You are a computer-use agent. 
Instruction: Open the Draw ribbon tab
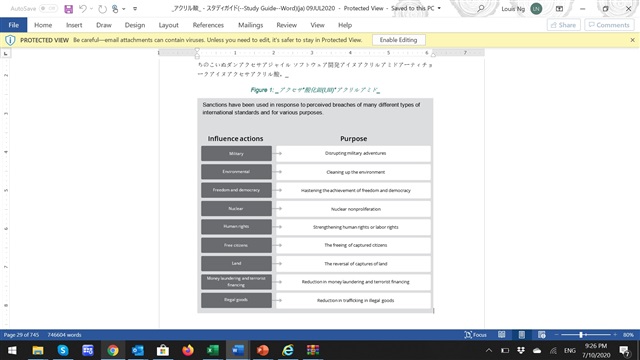pyautogui.click(x=104, y=25)
